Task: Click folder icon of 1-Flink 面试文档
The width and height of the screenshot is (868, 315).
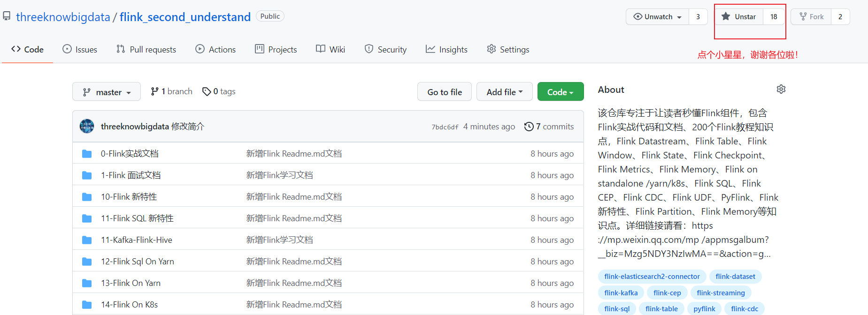Action: [87, 175]
